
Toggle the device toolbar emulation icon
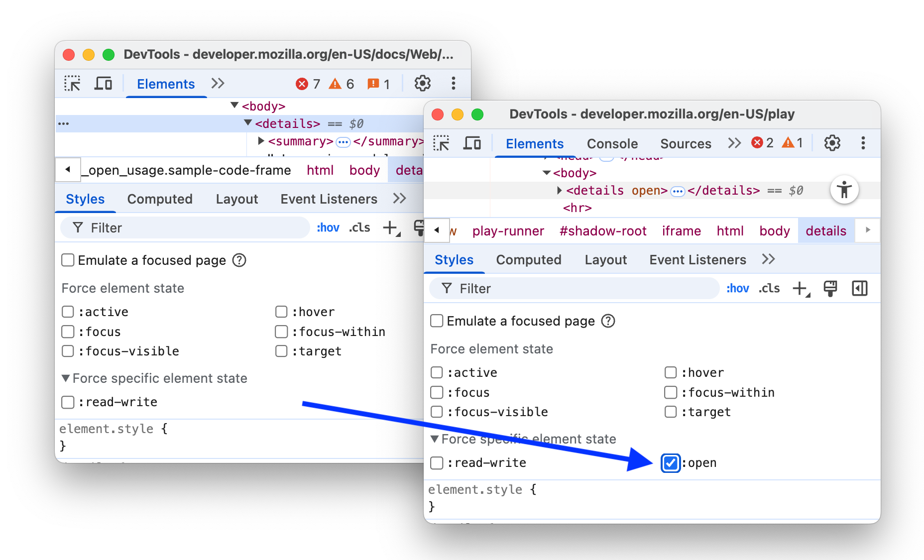click(472, 143)
